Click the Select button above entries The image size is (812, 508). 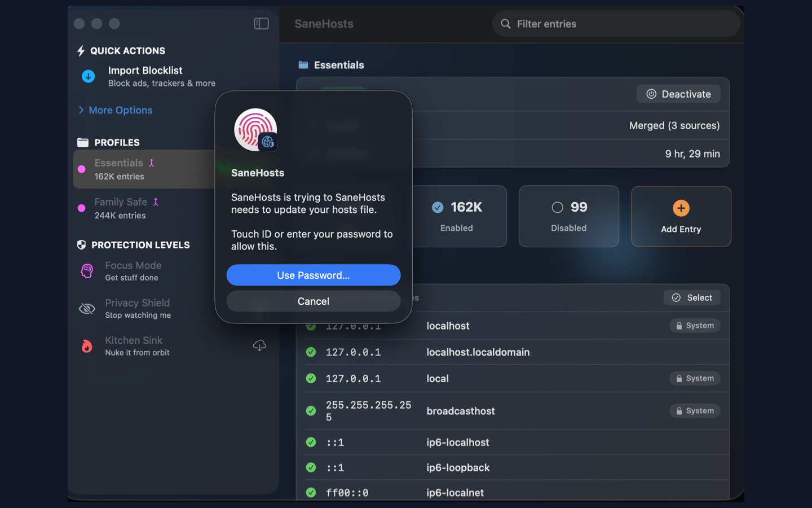pyautogui.click(x=692, y=297)
